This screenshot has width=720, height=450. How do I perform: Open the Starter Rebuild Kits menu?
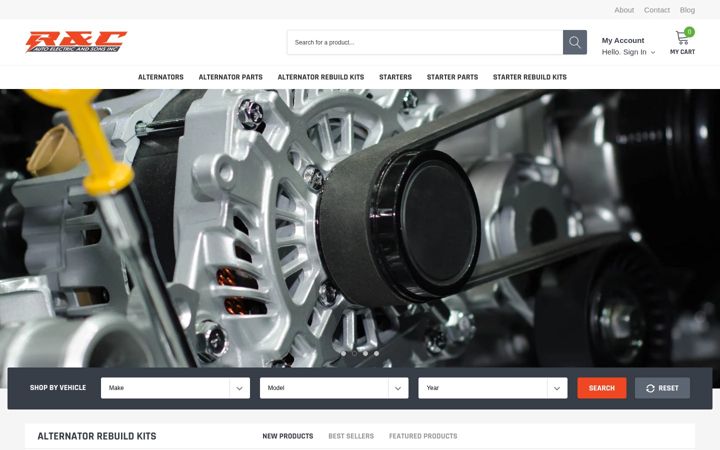click(529, 77)
